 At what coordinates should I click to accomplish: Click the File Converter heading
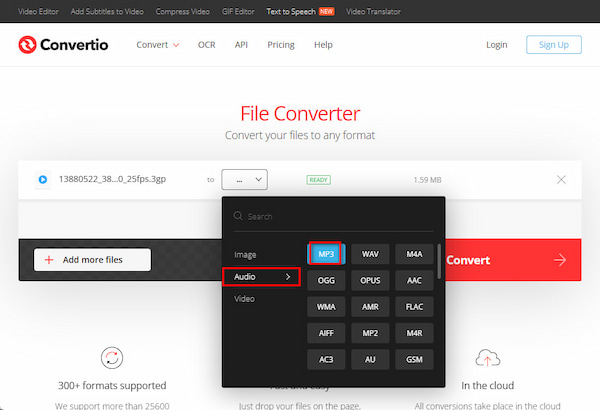(300, 114)
